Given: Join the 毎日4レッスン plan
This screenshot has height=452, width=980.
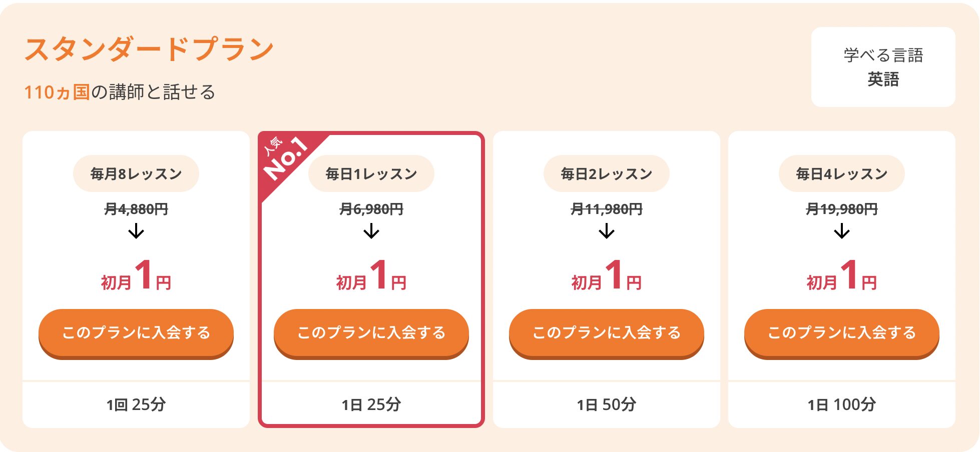Looking at the screenshot, I should [842, 332].
